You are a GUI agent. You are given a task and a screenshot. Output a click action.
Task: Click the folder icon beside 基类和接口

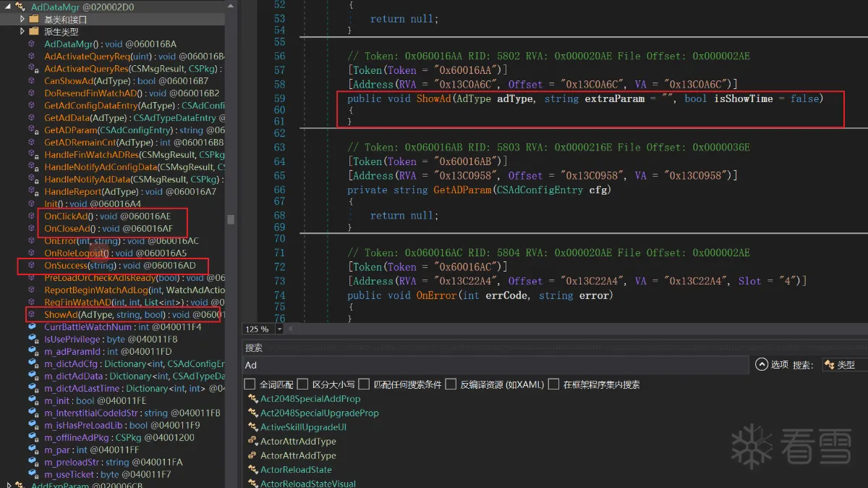tap(33, 19)
